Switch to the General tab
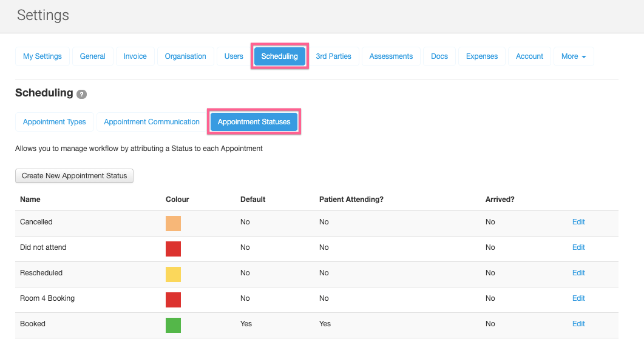The height and width of the screenshot is (339, 644). coord(92,56)
